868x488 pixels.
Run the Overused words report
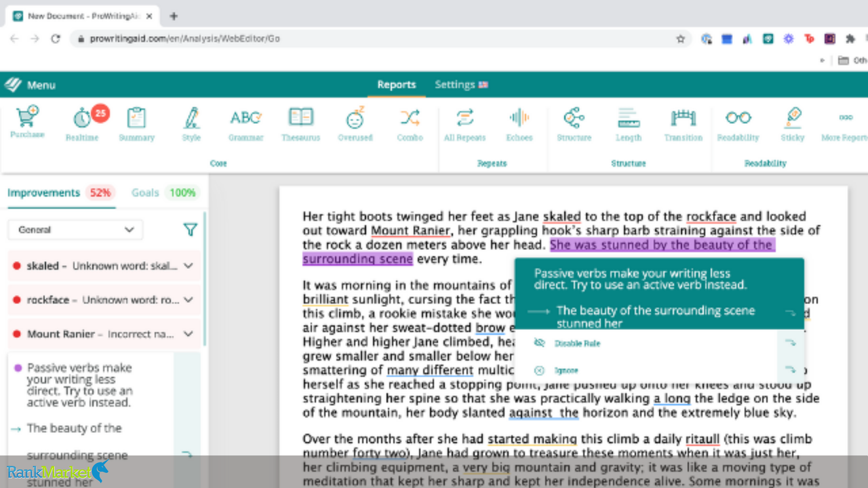tap(355, 123)
